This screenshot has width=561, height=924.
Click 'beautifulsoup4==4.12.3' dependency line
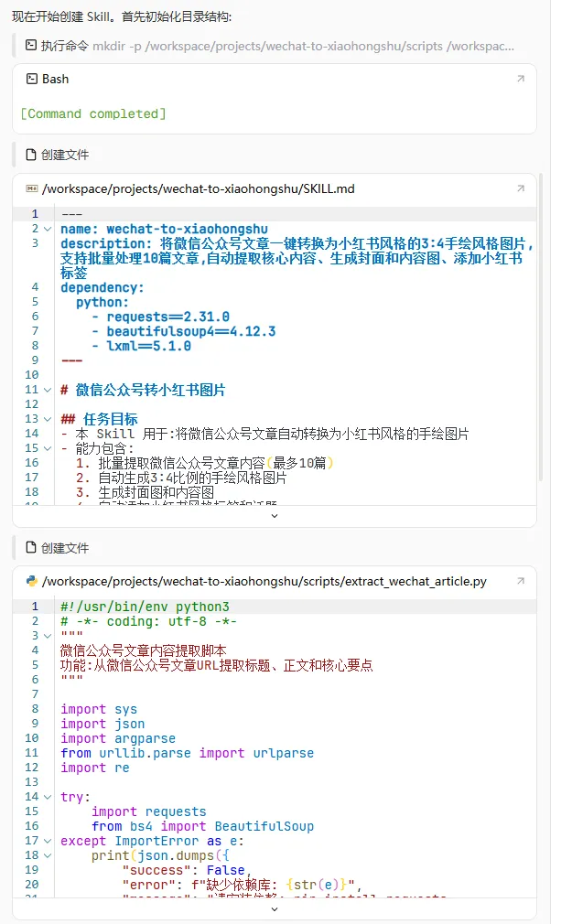[x=183, y=332]
